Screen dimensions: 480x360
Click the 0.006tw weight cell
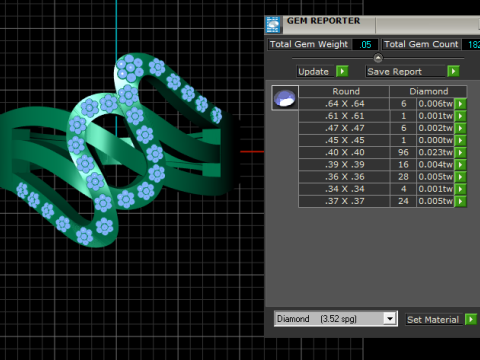pyautogui.click(x=435, y=104)
